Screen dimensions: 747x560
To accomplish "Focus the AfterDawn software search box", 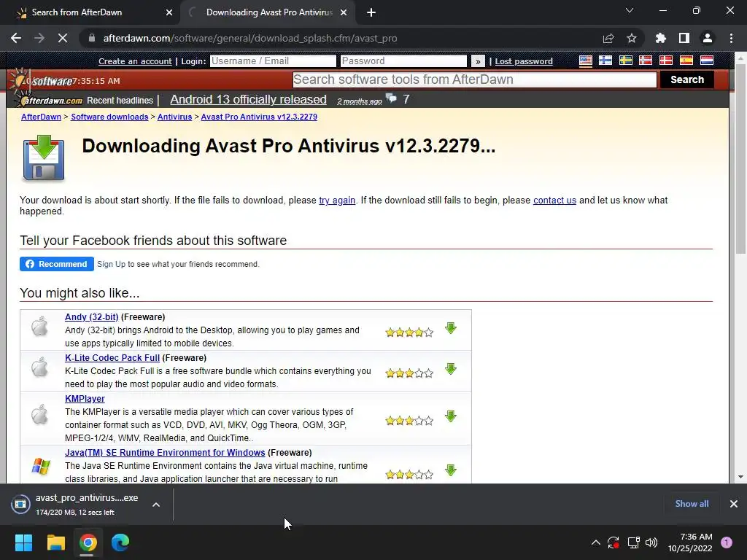I will click(474, 79).
